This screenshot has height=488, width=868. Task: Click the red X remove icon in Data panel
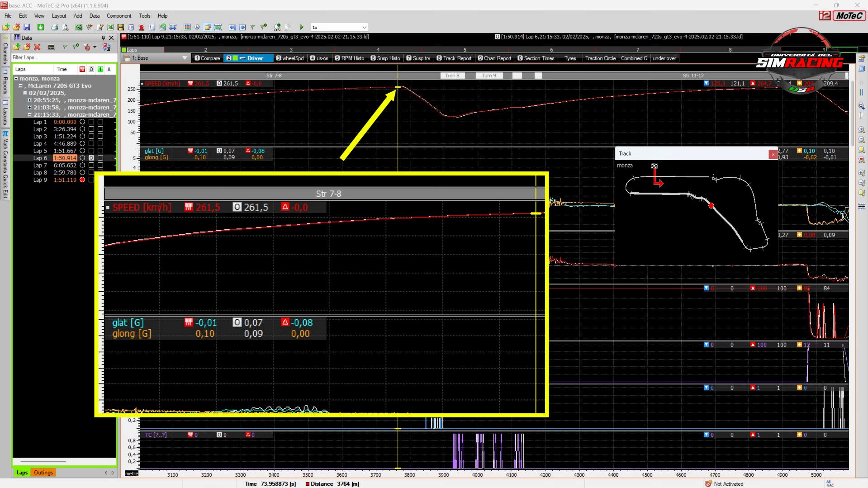(37, 47)
